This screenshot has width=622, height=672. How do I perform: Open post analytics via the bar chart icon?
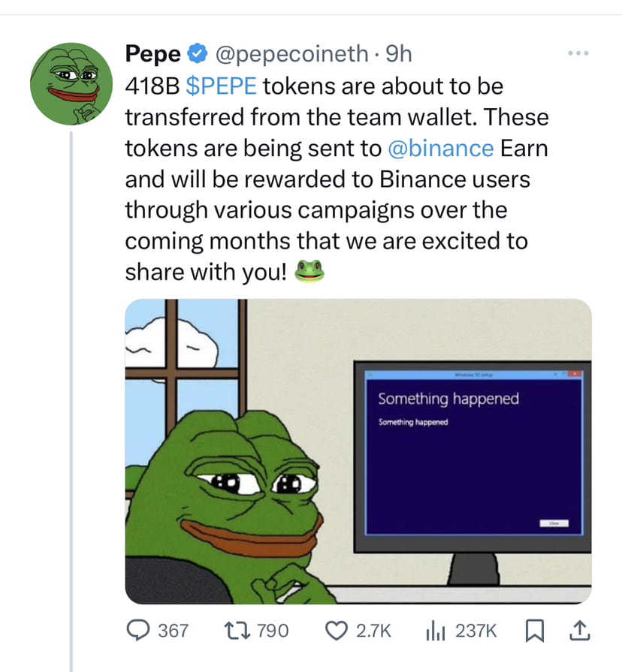(x=436, y=631)
